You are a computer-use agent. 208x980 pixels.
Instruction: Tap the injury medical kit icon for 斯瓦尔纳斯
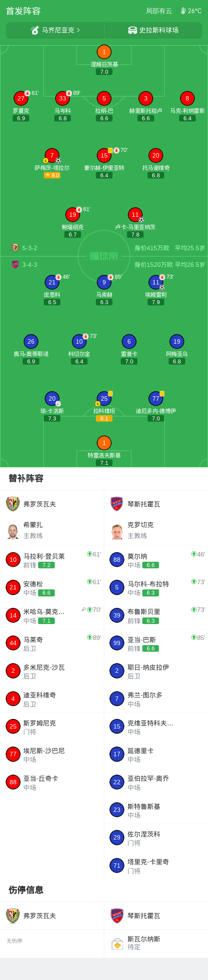[117, 944]
